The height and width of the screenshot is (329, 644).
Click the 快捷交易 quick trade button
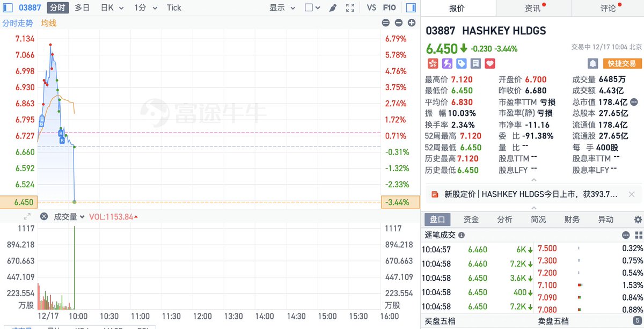pos(622,63)
